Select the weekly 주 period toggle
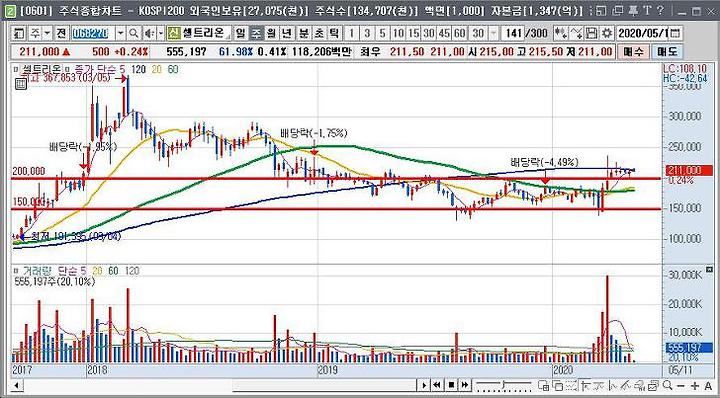The height and width of the screenshot is (398, 720). [x=256, y=33]
